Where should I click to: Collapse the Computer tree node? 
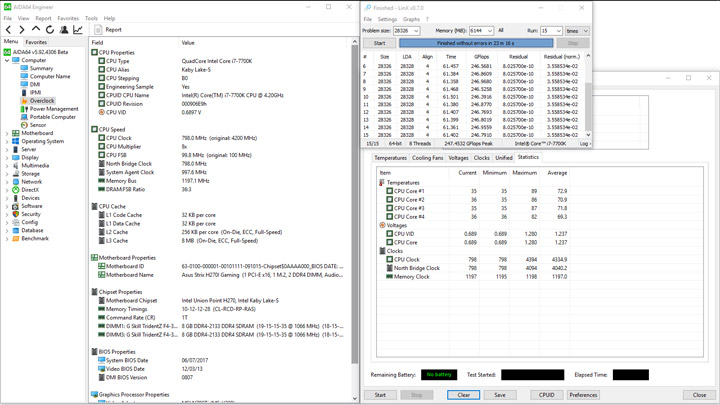tap(7, 60)
